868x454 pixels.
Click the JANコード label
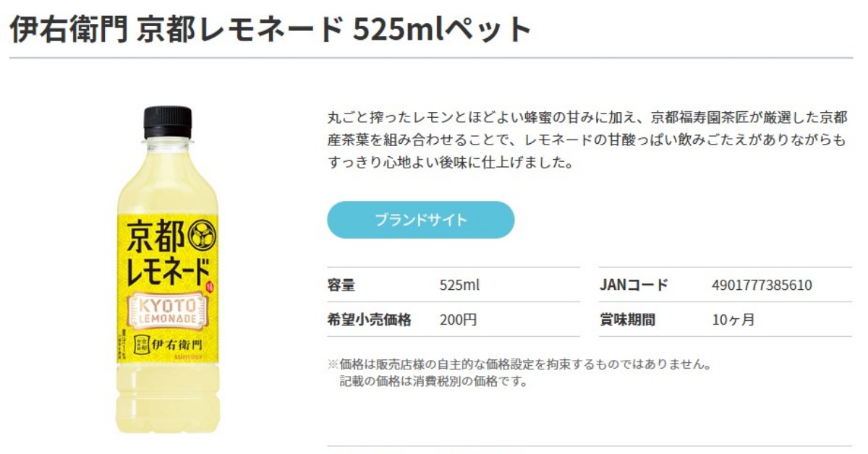[634, 285]
